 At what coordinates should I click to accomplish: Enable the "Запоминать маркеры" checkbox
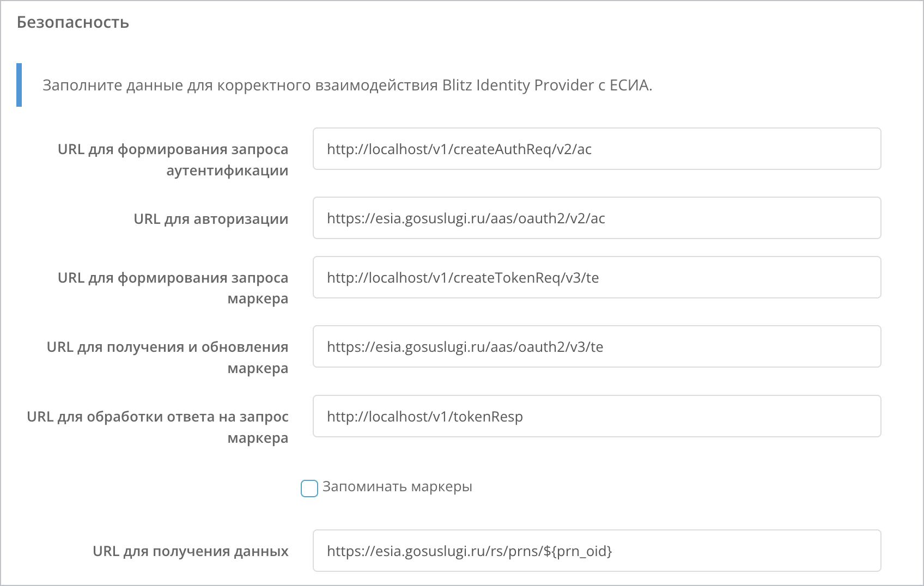pos(309,488)
